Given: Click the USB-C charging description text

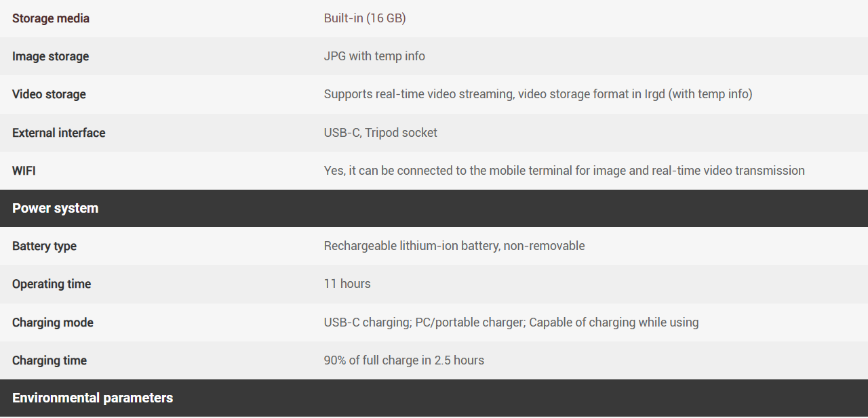Looking at the screenshot, I should tap(511, 322).
